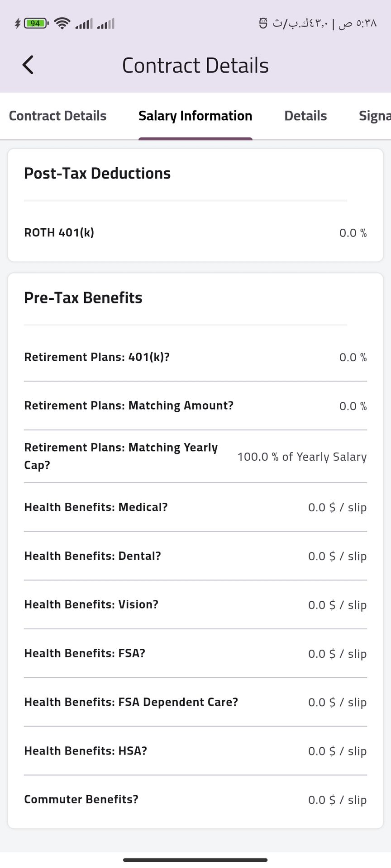Select Health Benefits: FSA Dependent Care?

click(x=195, y=702)
